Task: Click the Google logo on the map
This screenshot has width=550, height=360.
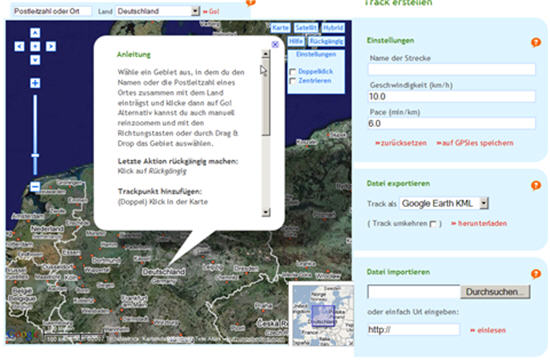Action: (23, 334)
